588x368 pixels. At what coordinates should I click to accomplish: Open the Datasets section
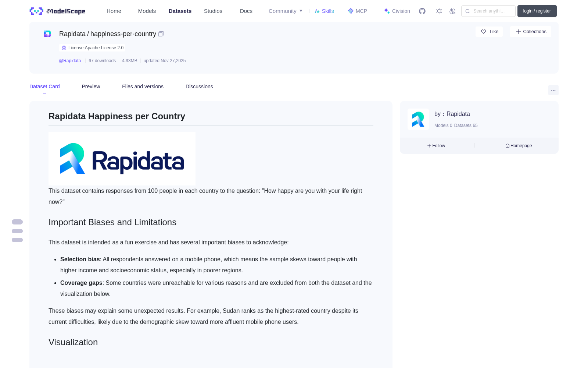pos(180,11)
